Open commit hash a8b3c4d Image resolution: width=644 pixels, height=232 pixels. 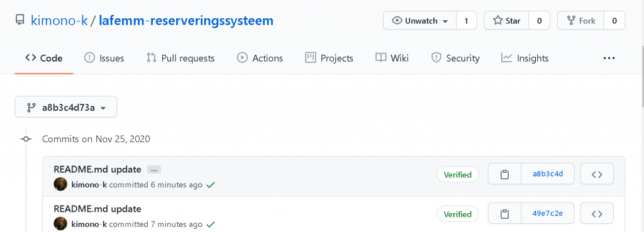(548, 174)
